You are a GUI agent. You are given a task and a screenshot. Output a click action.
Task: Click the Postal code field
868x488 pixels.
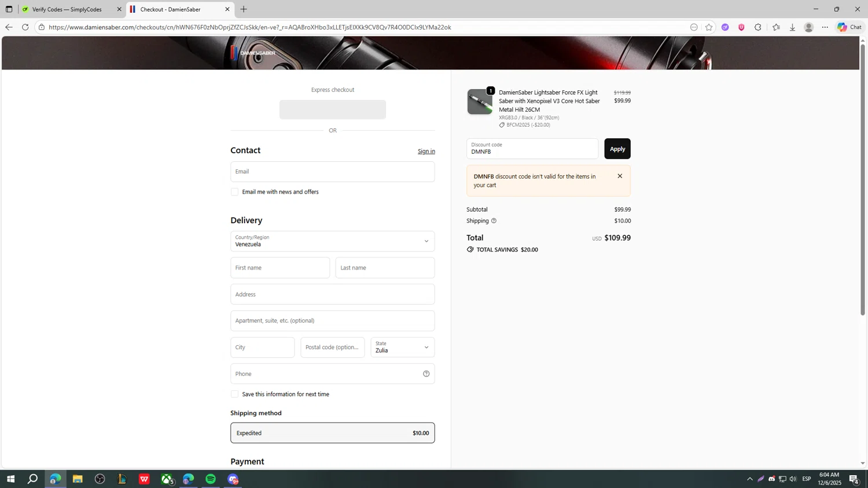coord(333,347)
